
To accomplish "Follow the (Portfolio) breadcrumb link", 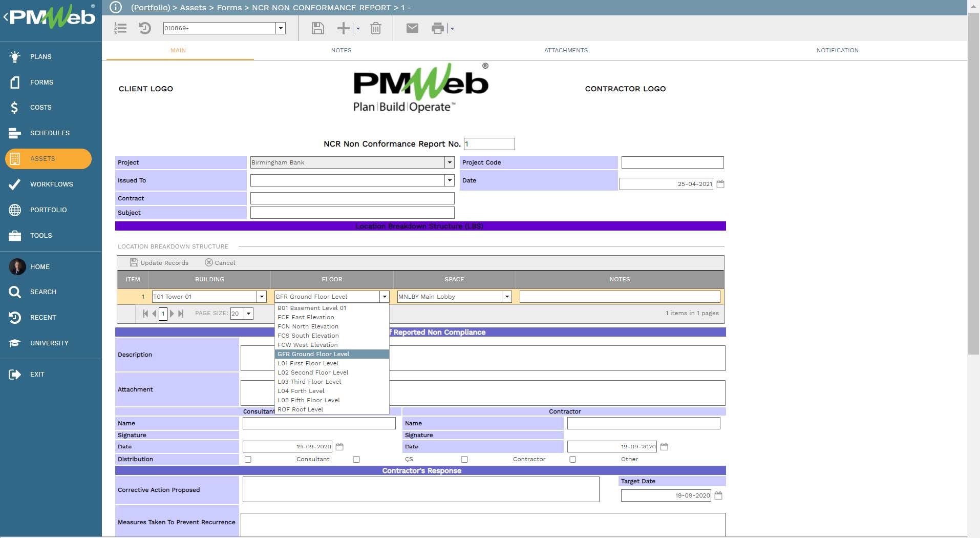I will click(151, 7).
